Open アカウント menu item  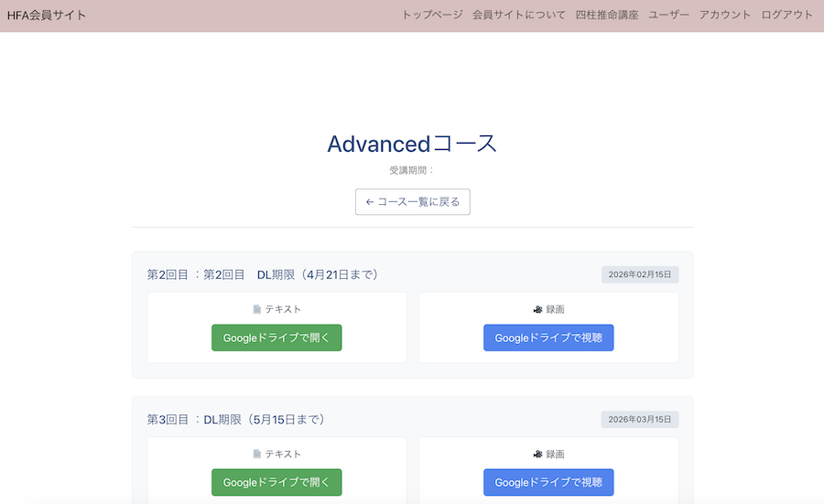[725, 15]
